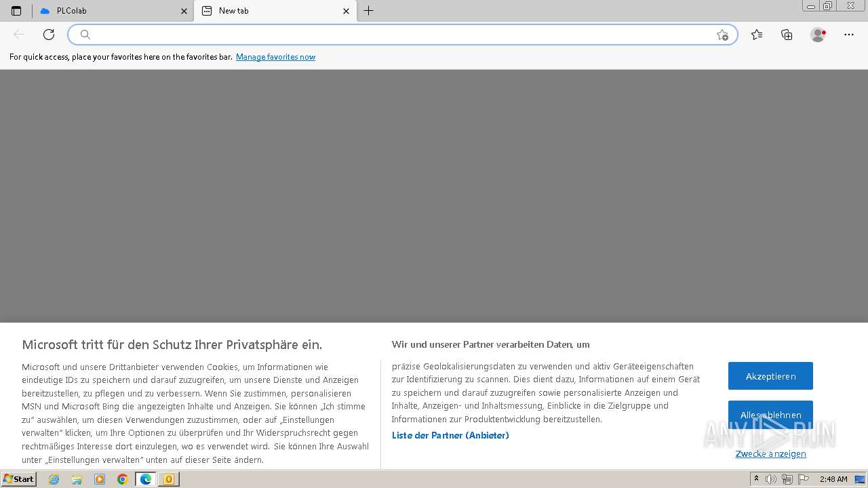
Task: Open the Favorites list icon
Action: (x=757, y=35)
